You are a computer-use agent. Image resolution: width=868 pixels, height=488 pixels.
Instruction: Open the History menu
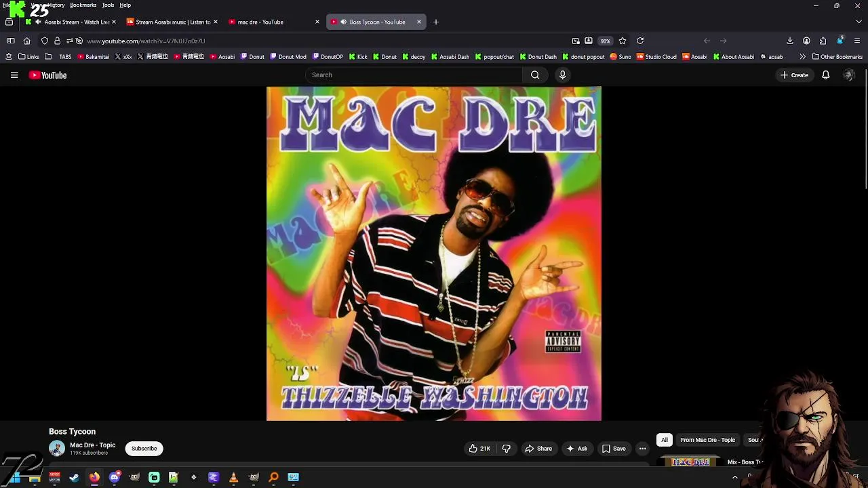click(56, 5)
